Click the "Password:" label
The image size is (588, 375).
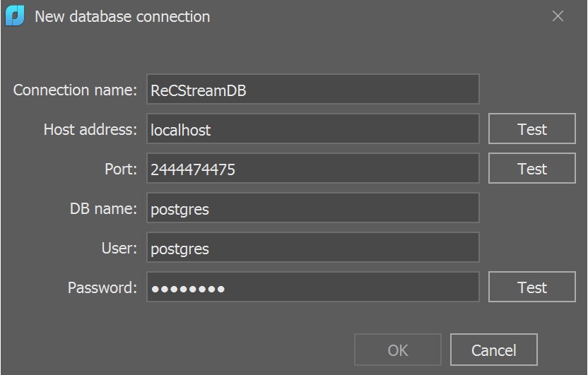tap(102, 288)
